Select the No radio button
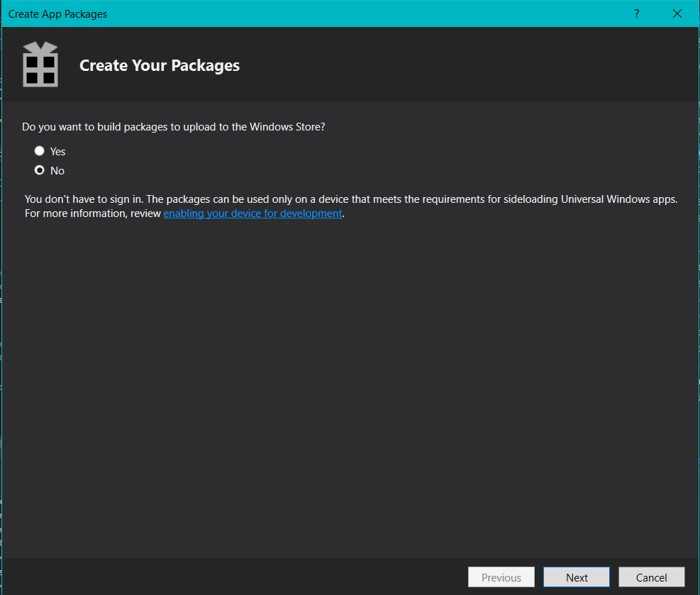 coord(39,170)
